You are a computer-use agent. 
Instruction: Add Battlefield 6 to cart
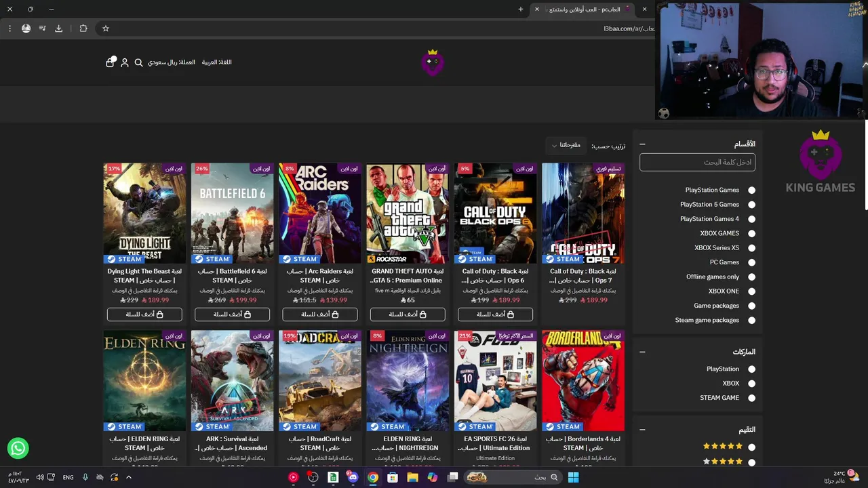click(232, 314)
